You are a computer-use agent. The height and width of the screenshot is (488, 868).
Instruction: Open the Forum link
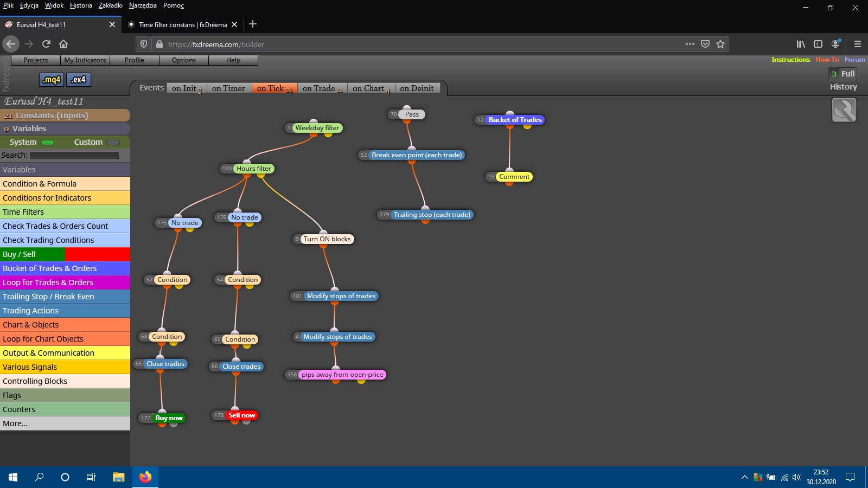point(855,60)
